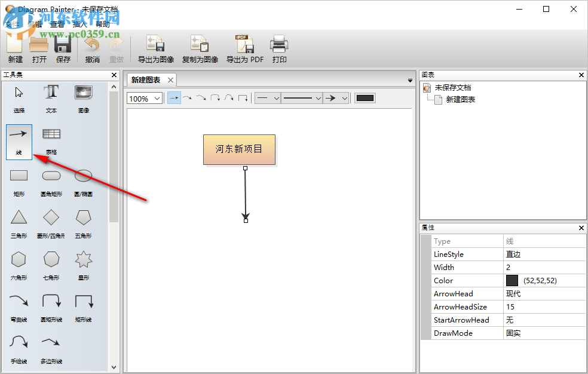Click the 导出为图像 toolbar button

pyautogui.click(x=155, y=48)
